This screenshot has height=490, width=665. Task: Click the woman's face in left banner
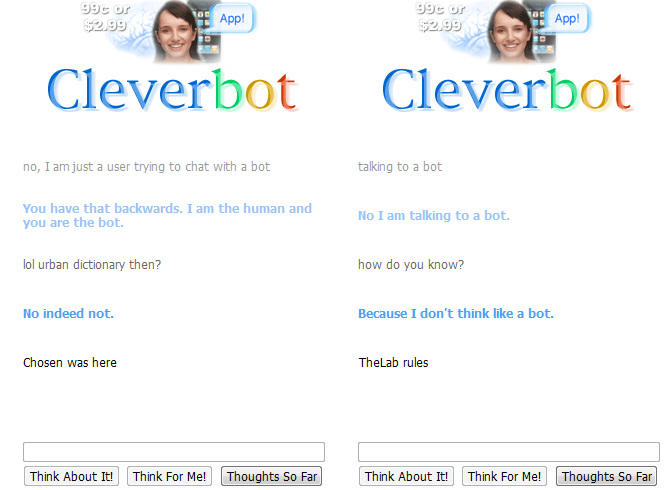click(x=174, y=31)
